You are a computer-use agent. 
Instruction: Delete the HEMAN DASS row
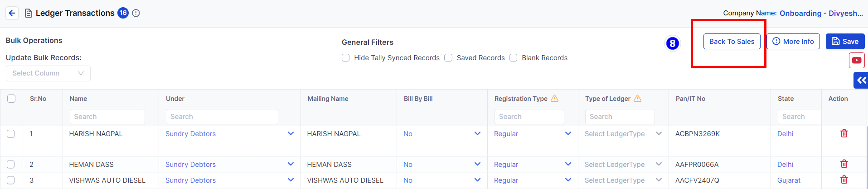tap(844, 164)
